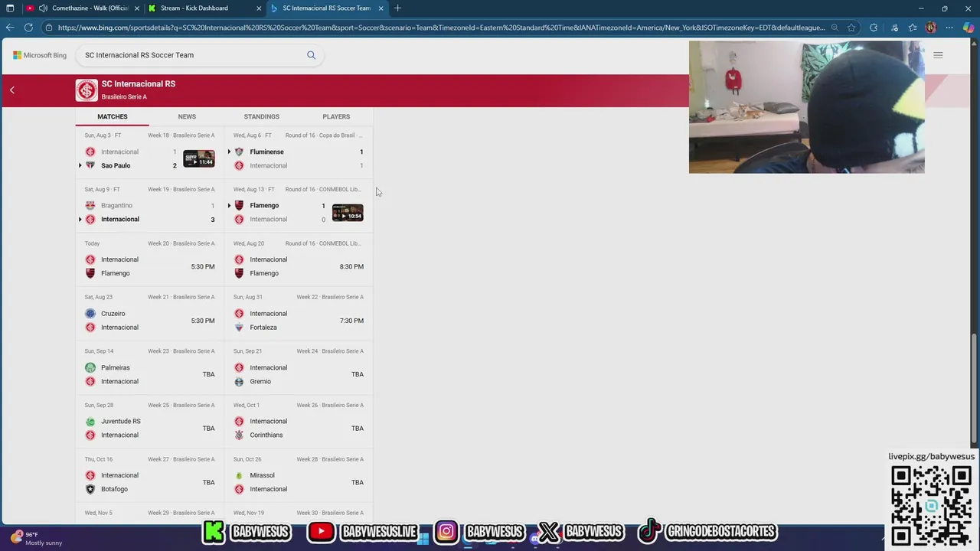Screen dimensions: 980x551
Task: Click Bragantino team crest icon
Action: 90,205
